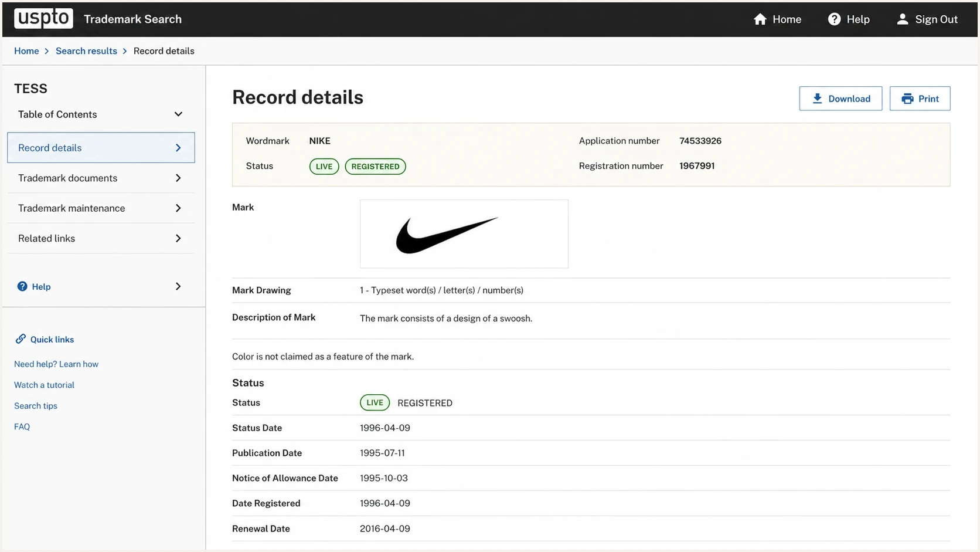
Task: Click the Record details breadcrumb text
Action: coord(164,51)
